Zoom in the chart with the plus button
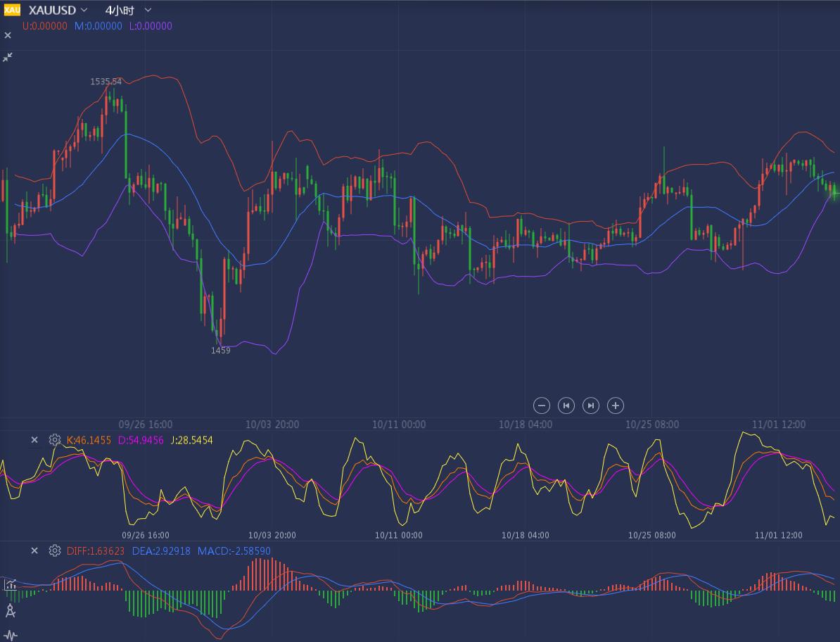Image resolution: width=840 pixels, height=642 pixels. [616, 405]
